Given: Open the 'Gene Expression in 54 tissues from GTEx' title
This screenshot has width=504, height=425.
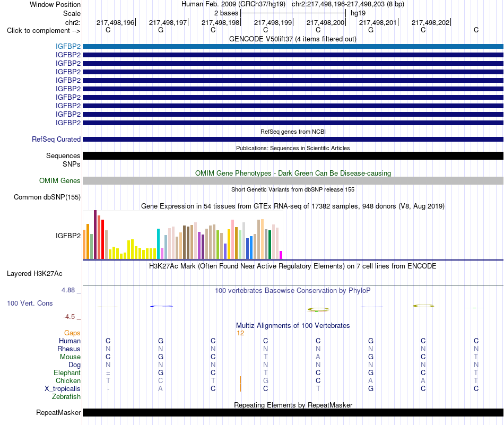Looking at the screenshot, I should point(293,206).
